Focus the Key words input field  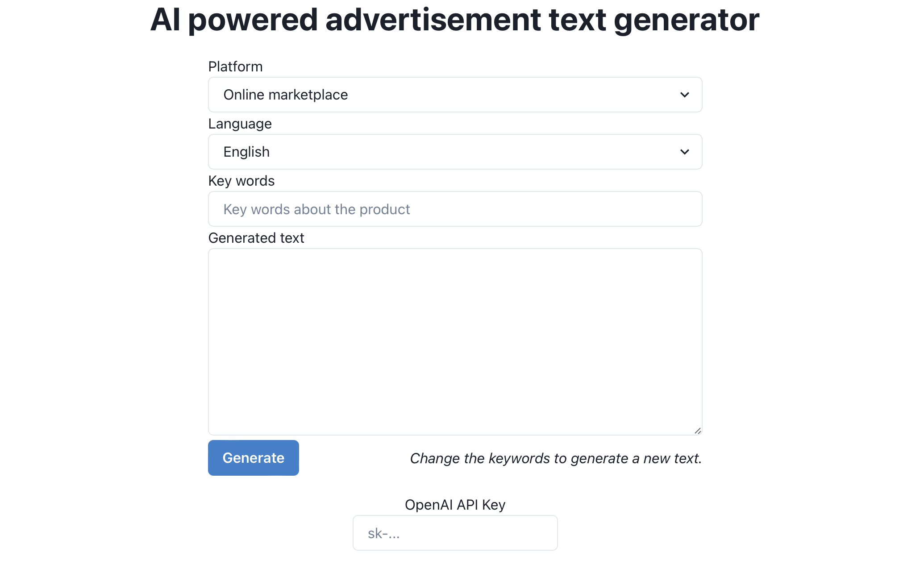point(454,209)
